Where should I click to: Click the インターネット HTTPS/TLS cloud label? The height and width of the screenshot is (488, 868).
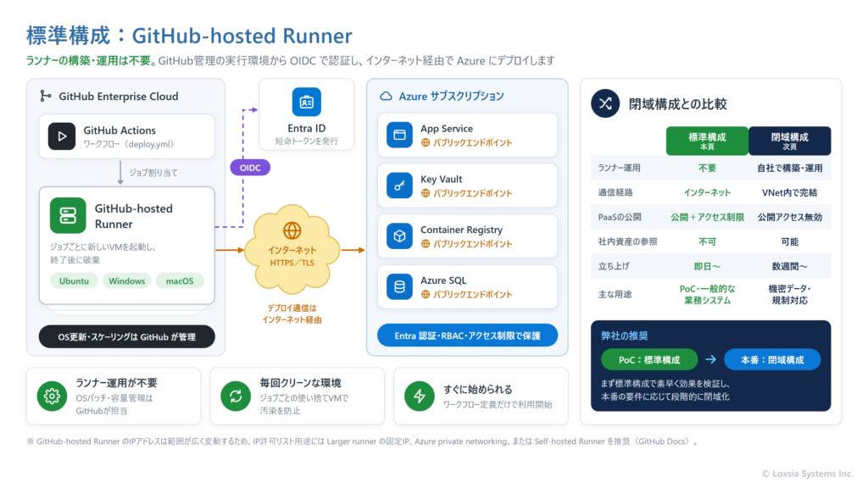coord(292,256)
